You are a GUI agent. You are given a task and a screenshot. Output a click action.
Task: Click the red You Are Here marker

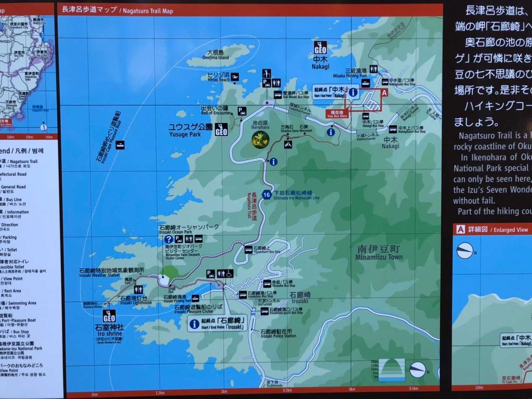[x=337, y=114]
